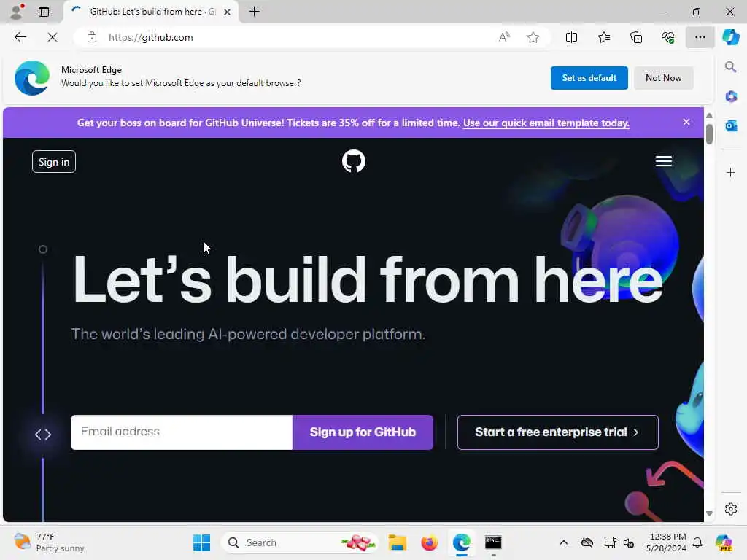Image resolution: width=747 pixels, height=560 pixels.
Task: Open the Copilot sidebar
Action: pyautogui.click(x=731, y=37)
